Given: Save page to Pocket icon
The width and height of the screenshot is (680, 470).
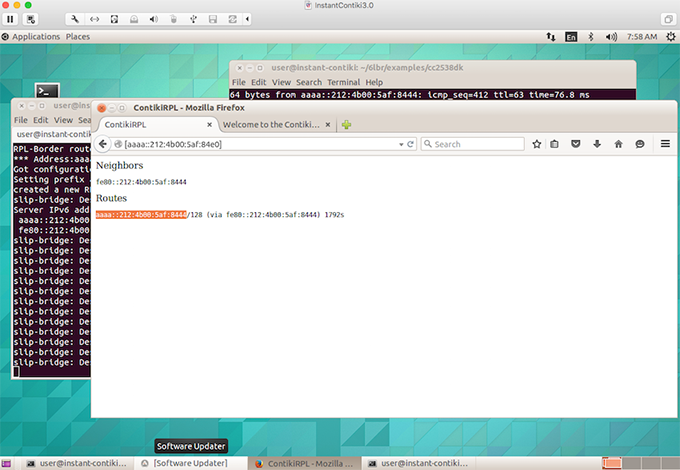Looking at the screenshot, I should (576, 144).
